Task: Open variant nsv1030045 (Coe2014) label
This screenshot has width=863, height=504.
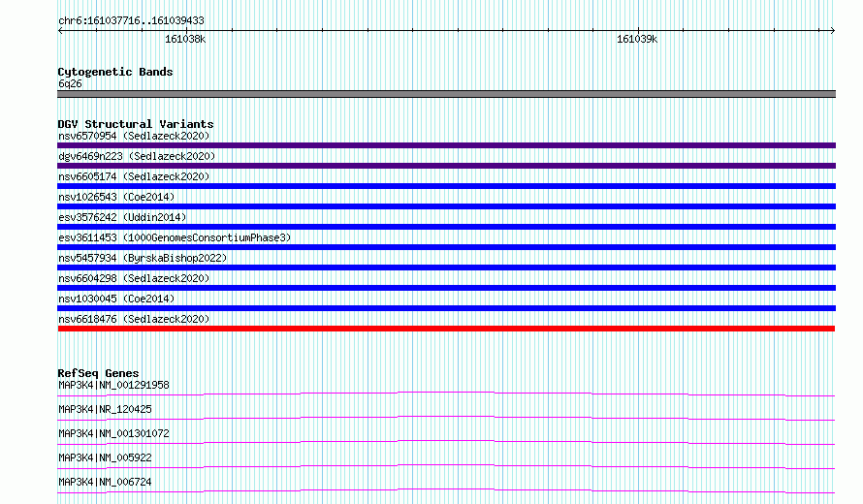Action: [x=116, y=299]
